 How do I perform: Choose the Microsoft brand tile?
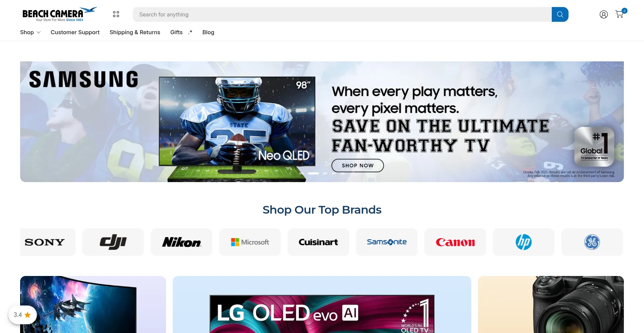coord(250,242)
